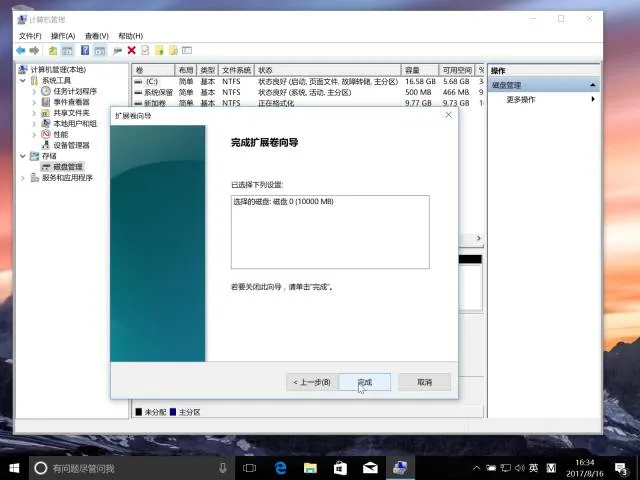Expand the 共享文件夹 node
Image resolution: width=640 pixels, height=480 pixels.
[x=34, y=113]
